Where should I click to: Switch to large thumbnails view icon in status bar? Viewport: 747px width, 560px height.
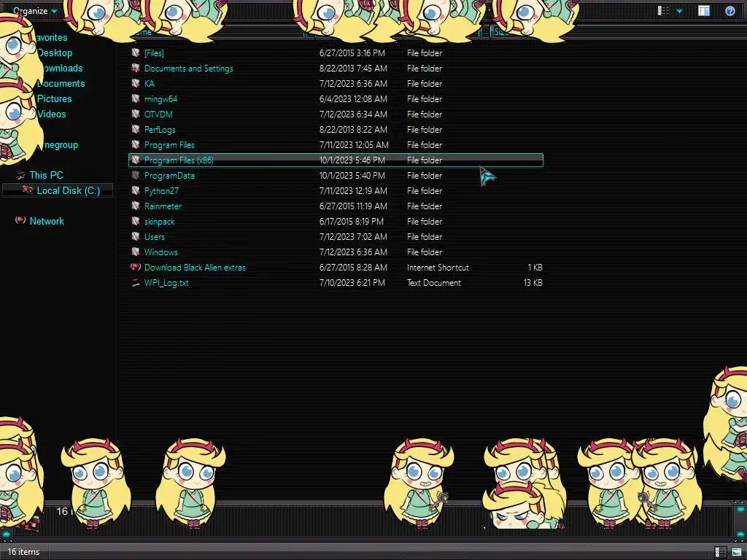pyautogui.click(x=737, y=552)
